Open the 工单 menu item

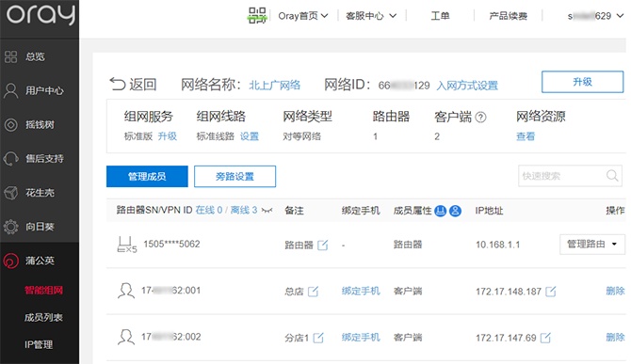(x=440, y=16)
